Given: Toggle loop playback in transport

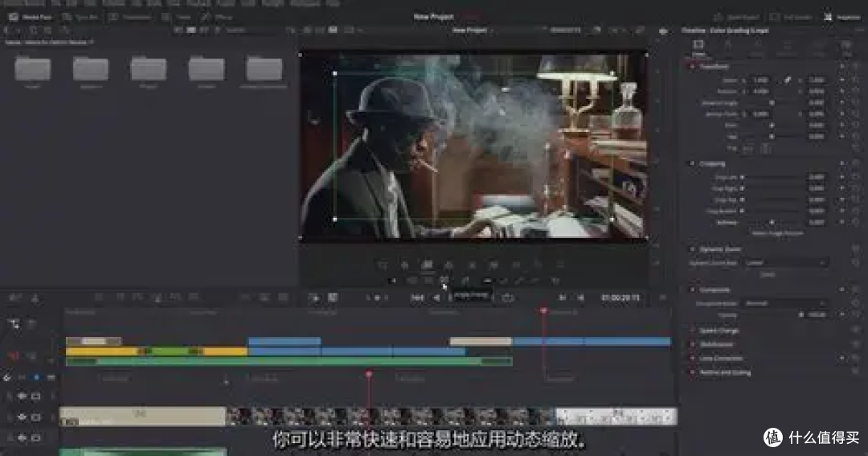Looking at the screenshot, I should [508, 298].
